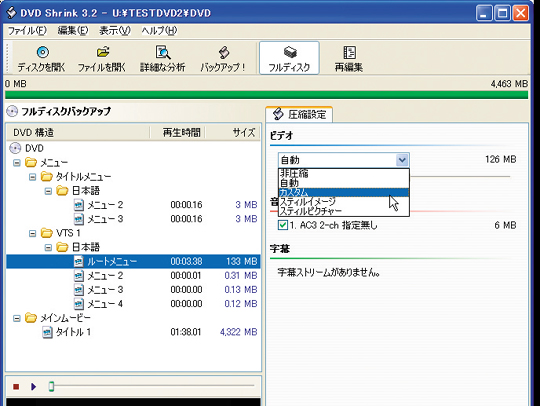The height and width of the screenshot is (406, 540).
Task: Select フルディスク full disc mode
Action: click(289, 58)
